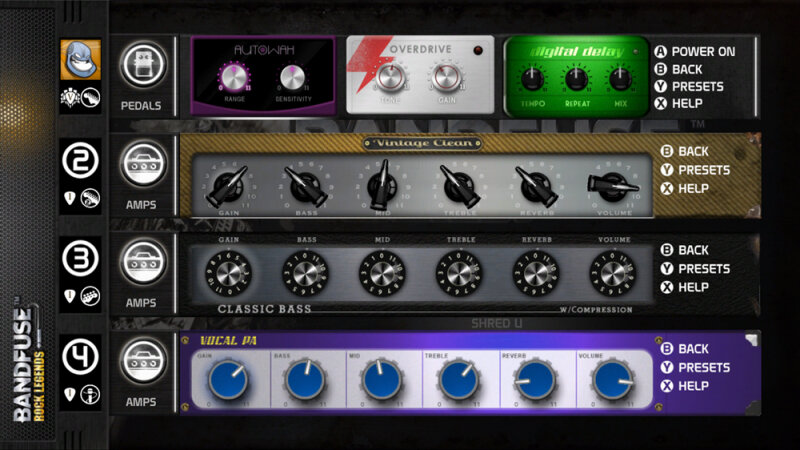Choose Back on the Vintage Clean amp
The height and width of the screenshot is (450, 800).
click(x=693, y=152)
